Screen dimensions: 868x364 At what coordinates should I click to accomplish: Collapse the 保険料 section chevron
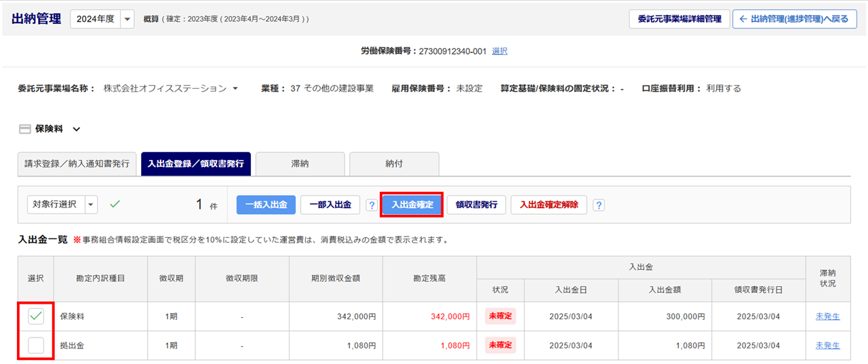click(76, 129)
